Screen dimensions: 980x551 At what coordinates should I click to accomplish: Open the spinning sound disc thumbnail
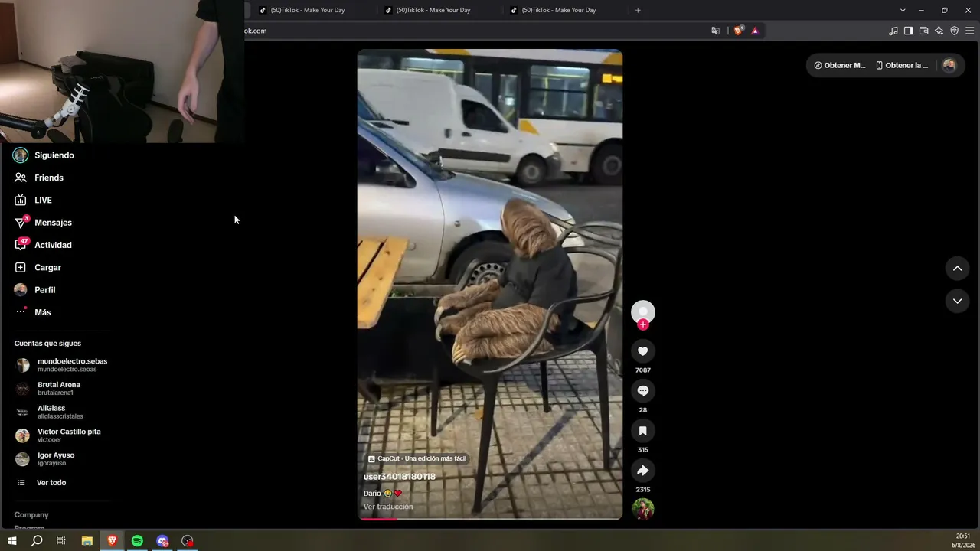click(x=642, y=509)
